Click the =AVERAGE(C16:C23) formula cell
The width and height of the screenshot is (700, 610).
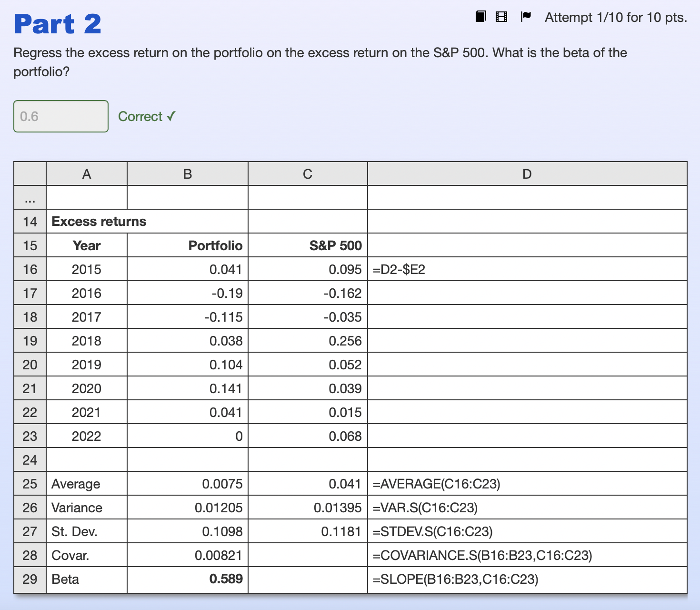[527, 484]
